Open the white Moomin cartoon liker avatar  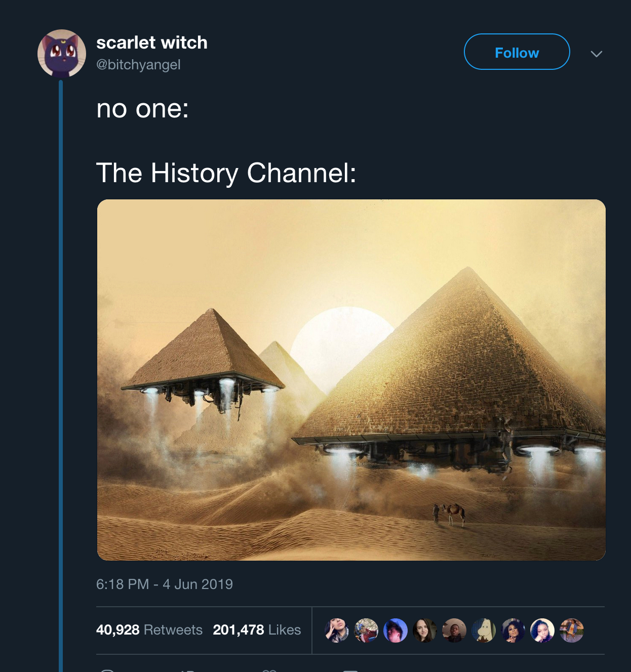point(484,631)
